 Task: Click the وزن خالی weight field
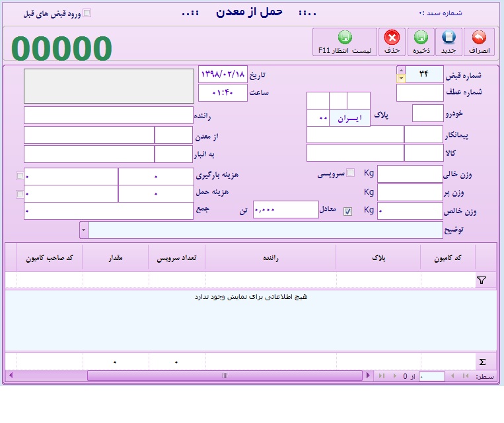coord(410,174)
